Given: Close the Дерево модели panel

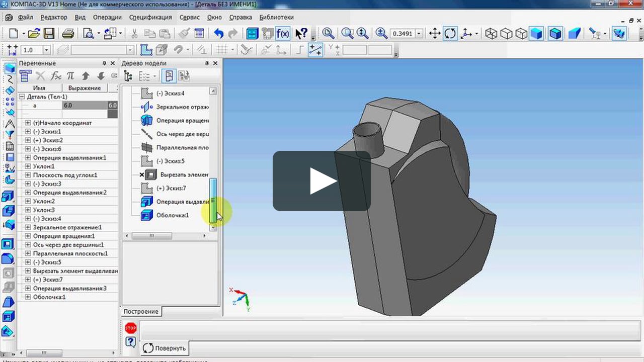Looking at the screenshot, I should pyautogui.click(x=215, y=63).
